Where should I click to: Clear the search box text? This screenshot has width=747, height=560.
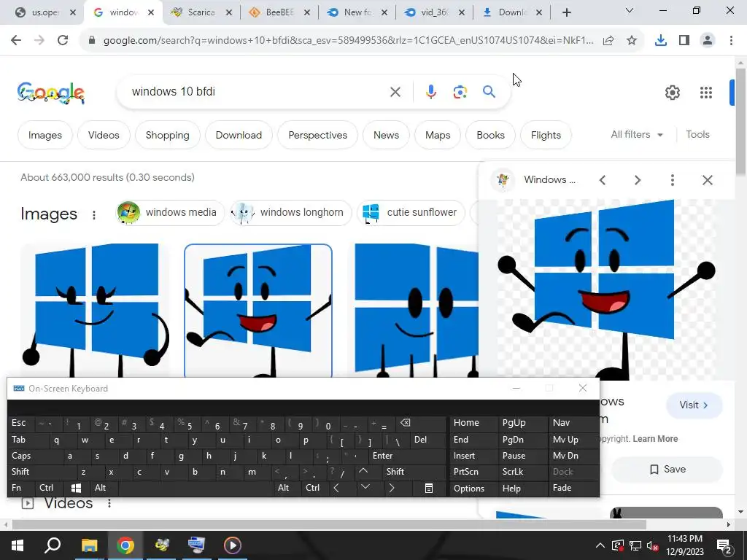coord(395,91)
